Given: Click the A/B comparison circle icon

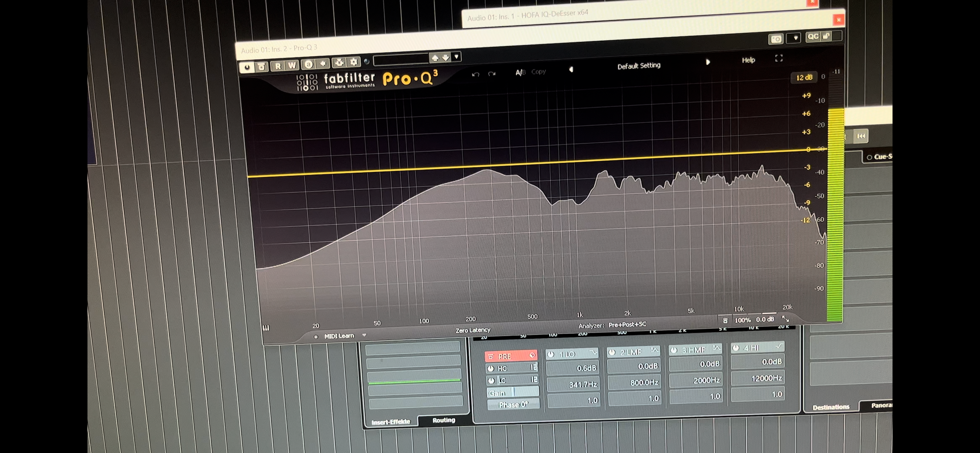Looking at the screenshot, I should [x=308, y=64].
